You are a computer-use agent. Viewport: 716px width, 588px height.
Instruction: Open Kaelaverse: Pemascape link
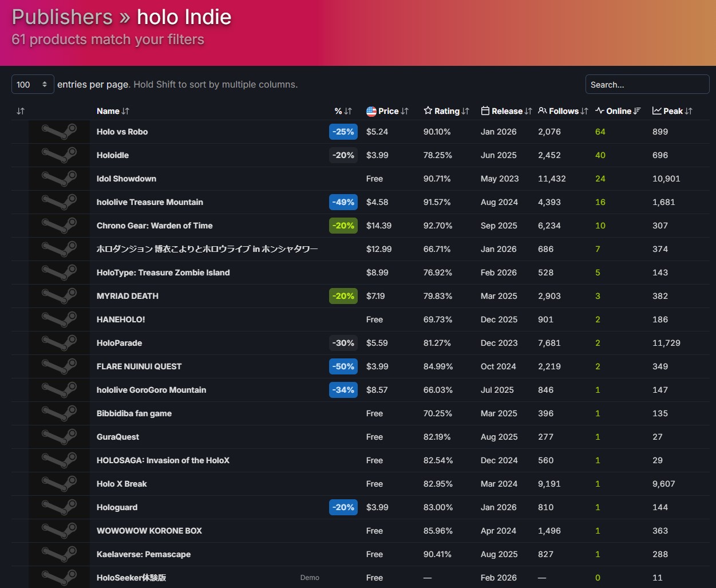(x=144, y=554)
